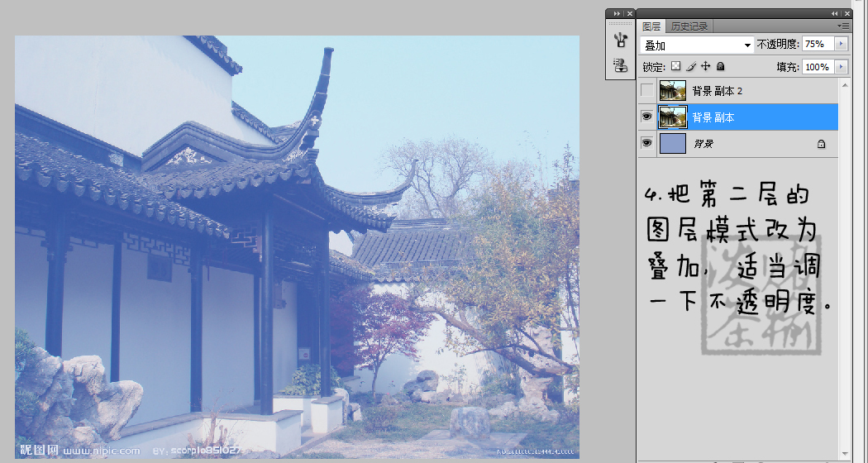868x463 pixels.
Task: Switch to the 历史记录 tab
Action: click(689, 26)
